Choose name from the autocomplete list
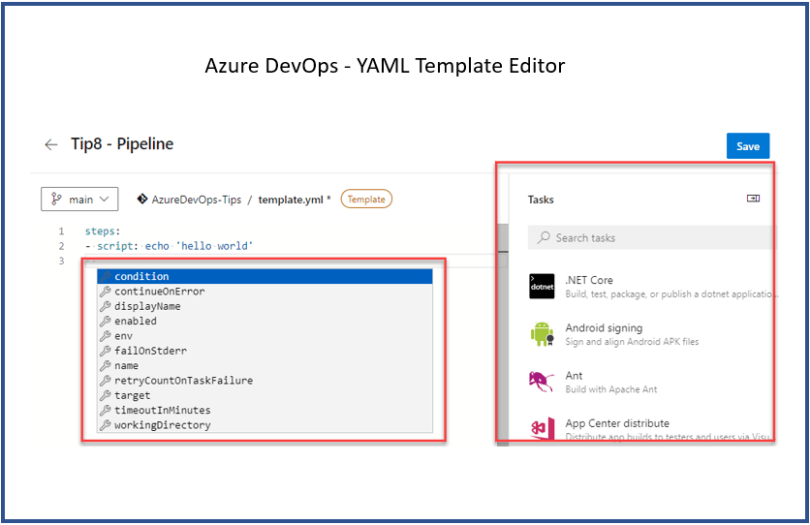810x525 pixels. click(x=264, y=366)
